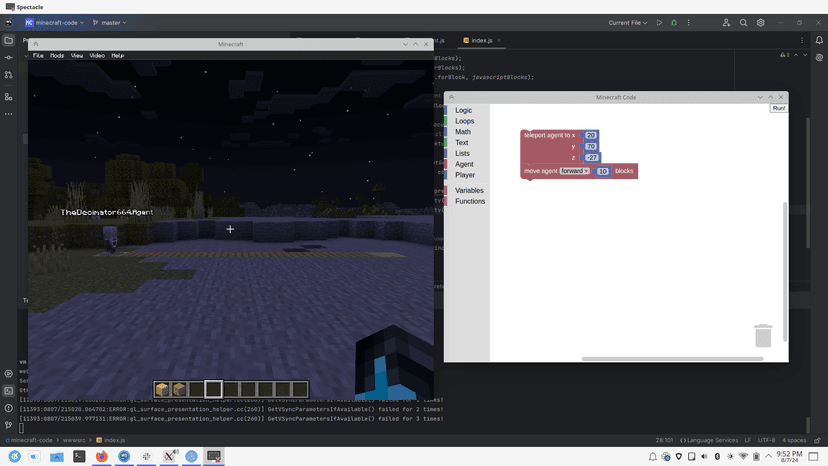Open Wi-Fi network icon in system tray
This screenshot has height=466, width=828.
pyautogui.click(x=744, y=456)
